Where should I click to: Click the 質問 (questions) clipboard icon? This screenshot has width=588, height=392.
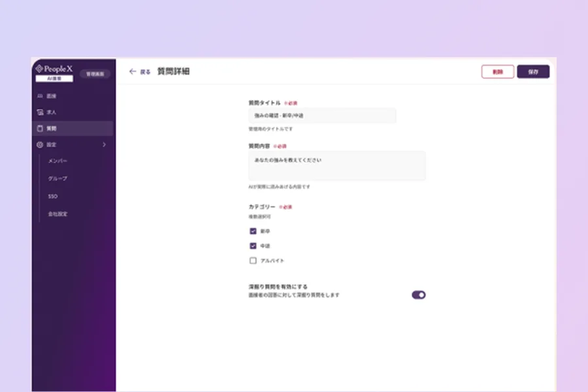click(x=40, y=128)
